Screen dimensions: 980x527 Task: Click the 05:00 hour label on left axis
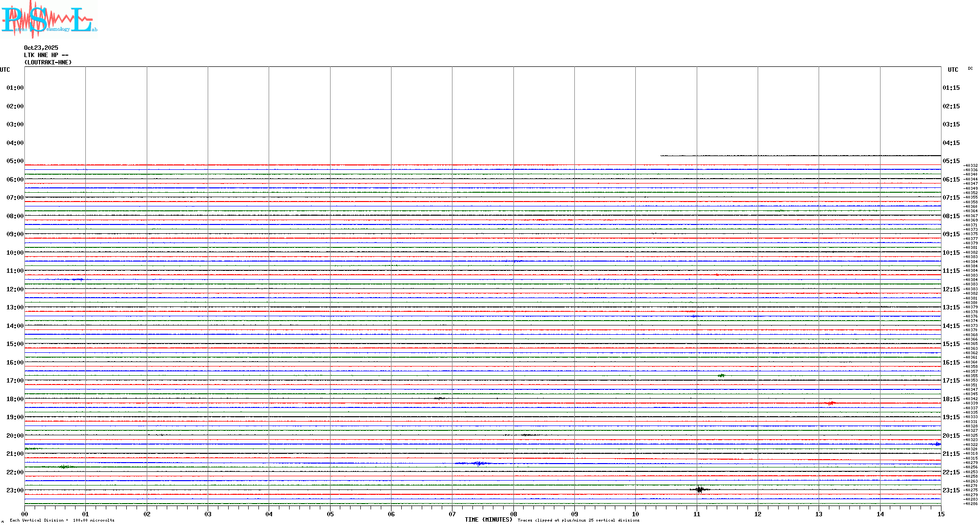[15, 161]
